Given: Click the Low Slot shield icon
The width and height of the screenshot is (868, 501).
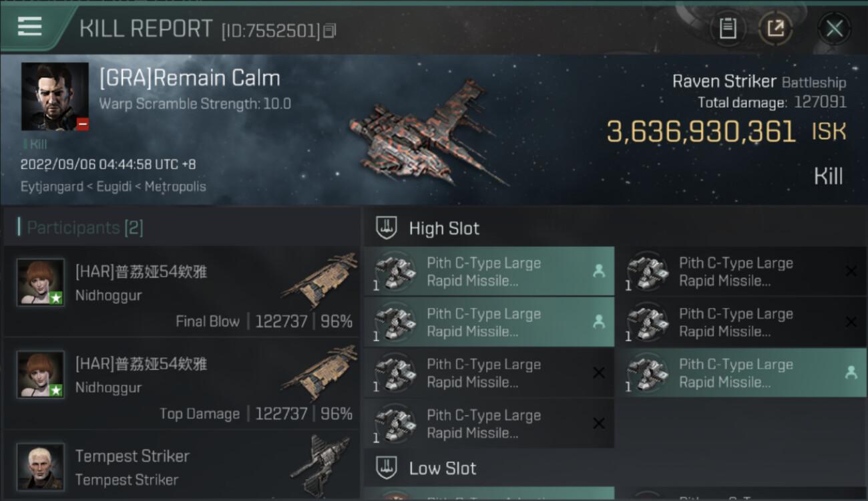Looking at the screenshot, I should (387, 468).
